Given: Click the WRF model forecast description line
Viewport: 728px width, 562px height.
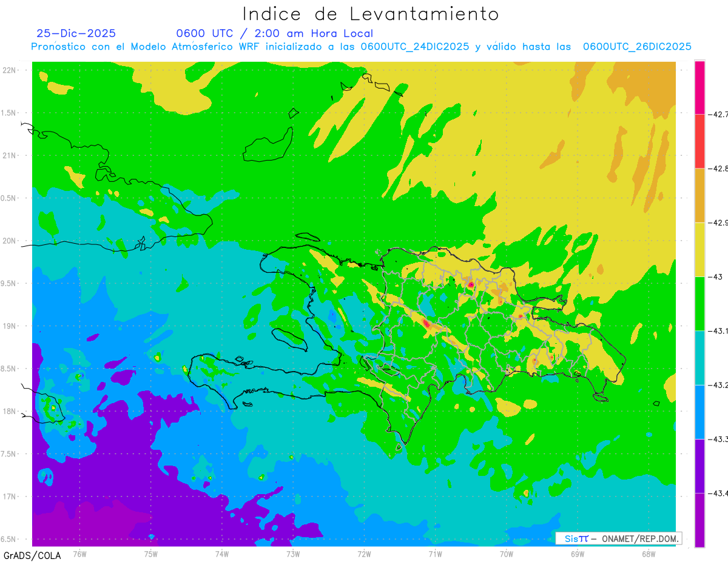Looking at the screenshot, I should point(362,47).
